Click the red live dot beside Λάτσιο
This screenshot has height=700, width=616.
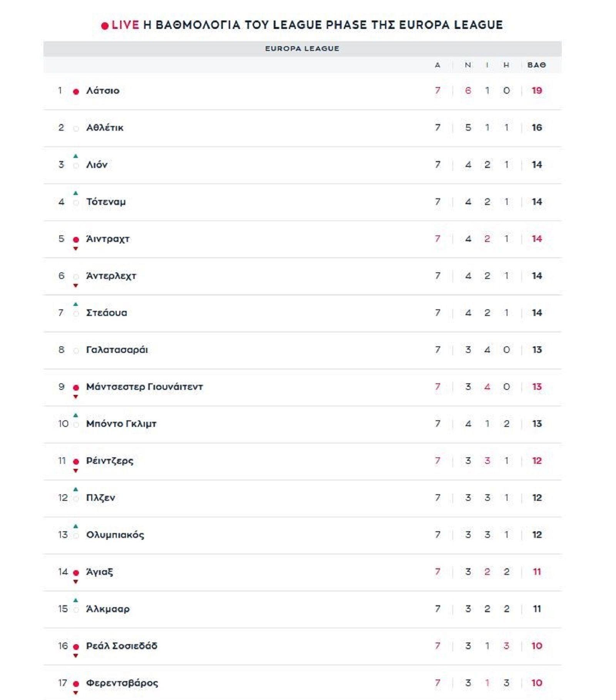tap(76, 91)
